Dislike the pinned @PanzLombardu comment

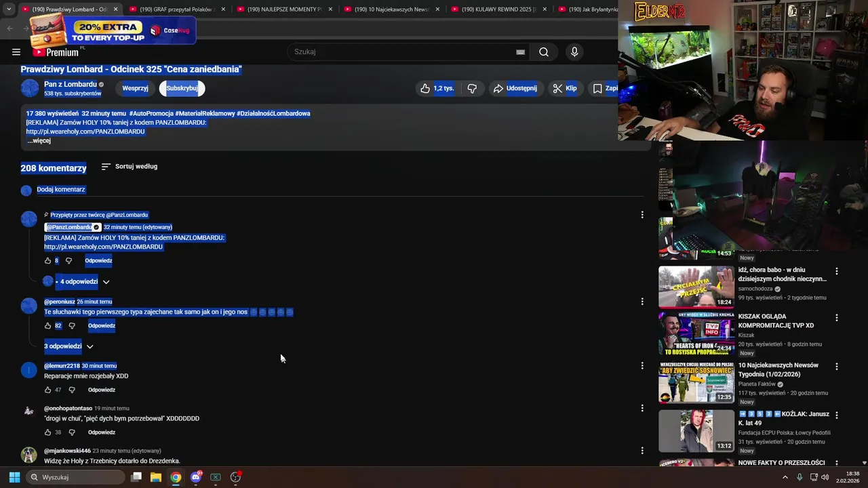tap(68, 260)
